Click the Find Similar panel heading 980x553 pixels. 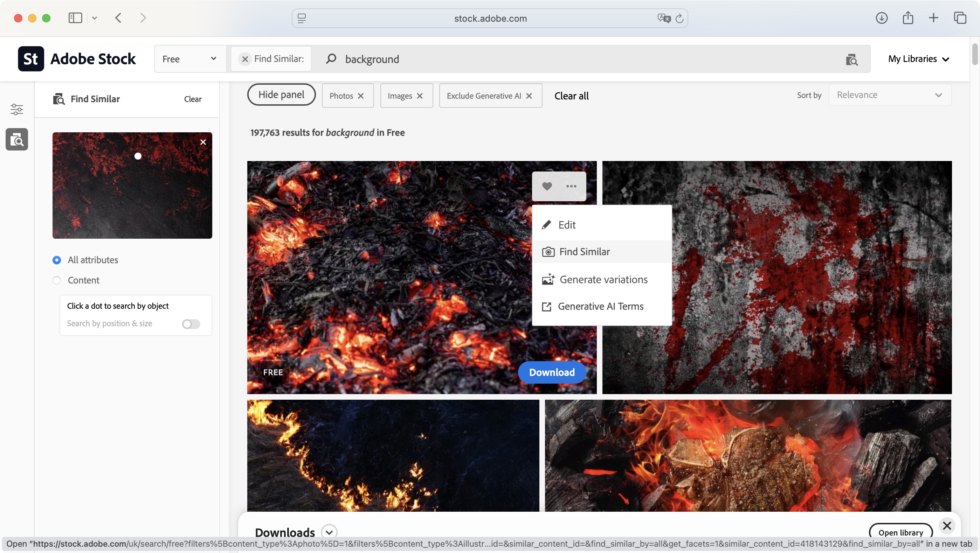pos(95,99)
